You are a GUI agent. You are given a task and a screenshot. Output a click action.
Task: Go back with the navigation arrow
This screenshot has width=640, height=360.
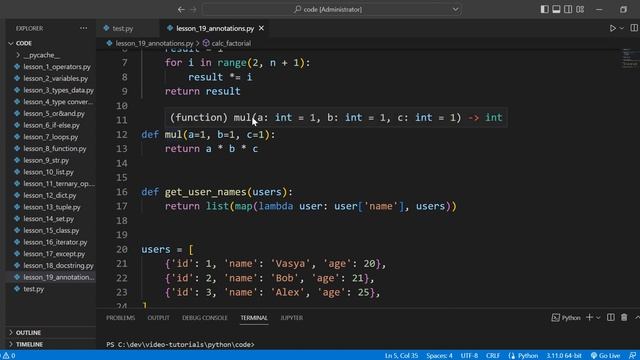click(x=181, y=9)
